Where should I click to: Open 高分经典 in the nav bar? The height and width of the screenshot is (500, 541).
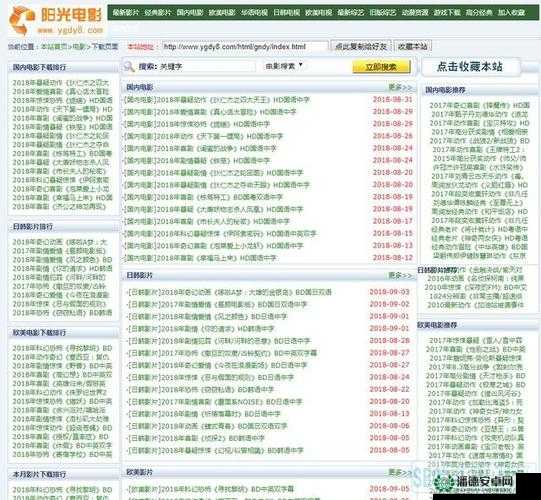[479, 13]
